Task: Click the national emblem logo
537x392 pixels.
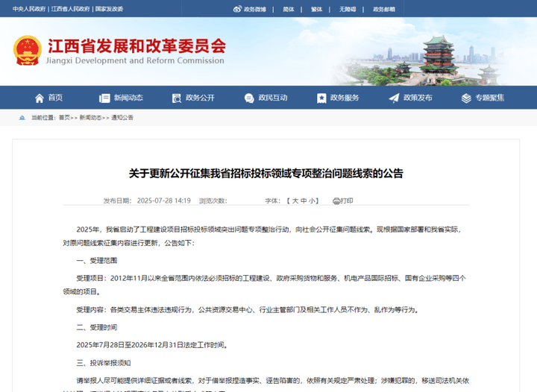Action: pos(28,50)
